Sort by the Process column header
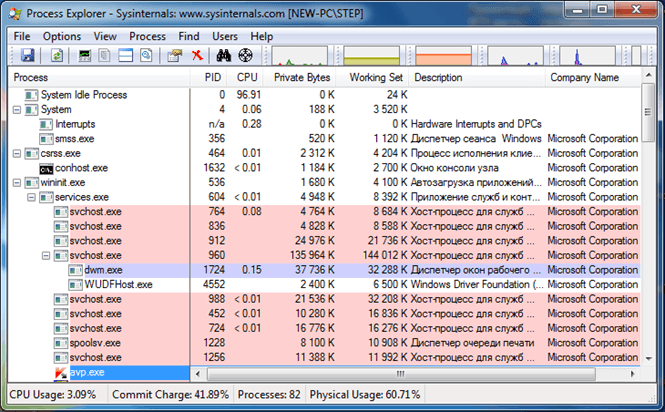The height and width of the screenshot is (412, 665). tap(99, 78)
